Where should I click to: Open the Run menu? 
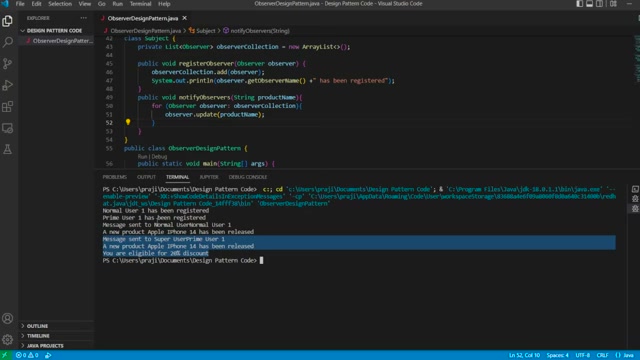[x=118, y=4]
